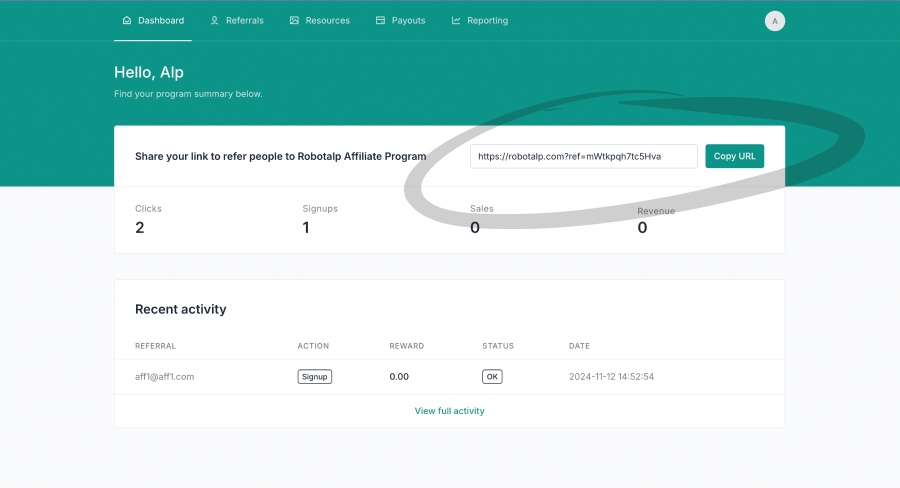Click the Signups count value 1
The height and width of the screenshot is (488, 900).
coord(306,227)
